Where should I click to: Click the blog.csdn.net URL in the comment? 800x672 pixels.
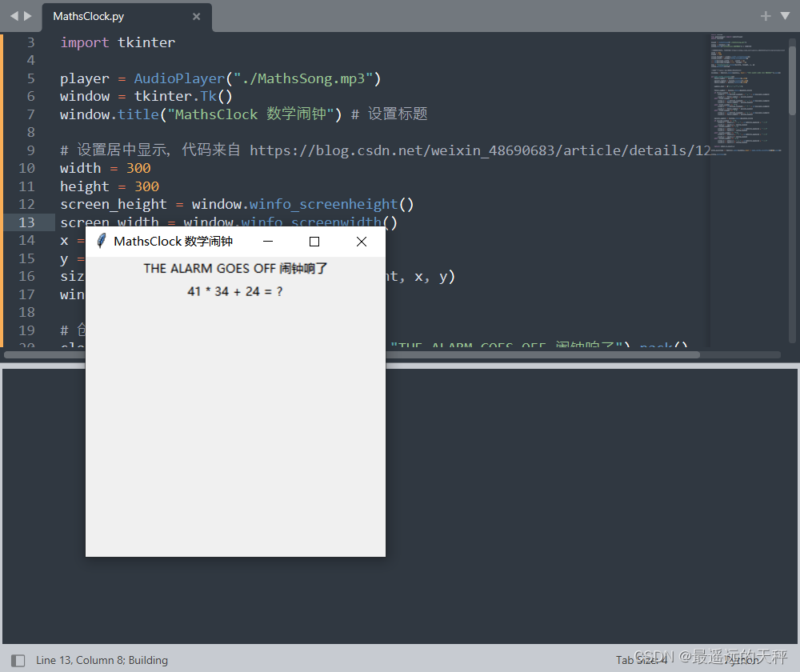(480, 150)
